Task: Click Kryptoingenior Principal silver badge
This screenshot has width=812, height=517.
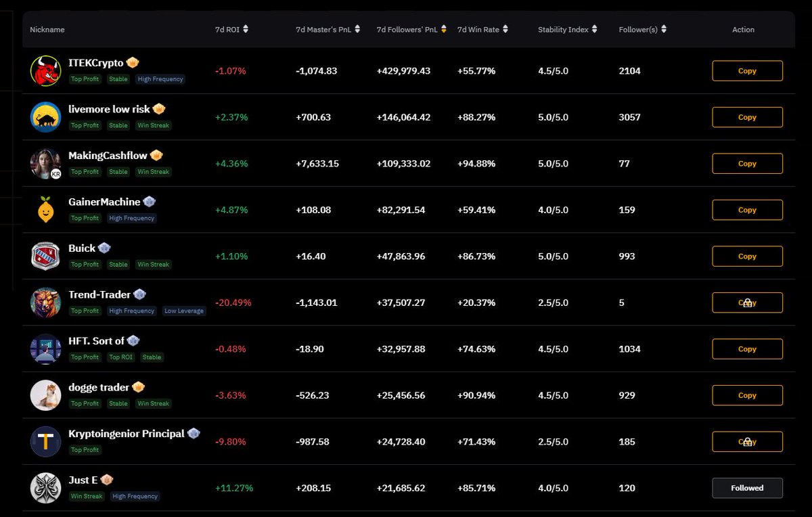Action: [194, 433]
